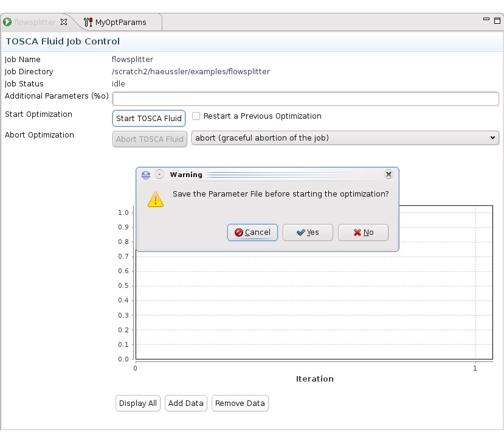Select the flowsplitter tab

(35, 22)
